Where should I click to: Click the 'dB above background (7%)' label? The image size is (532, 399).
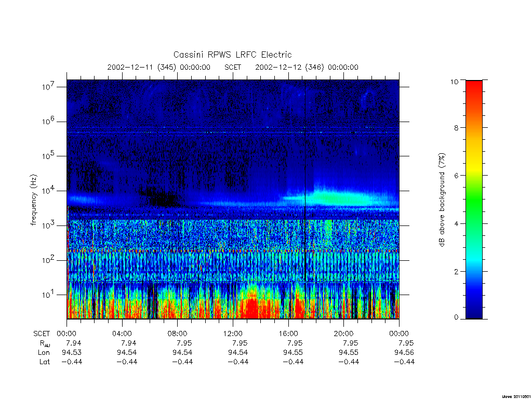(x=442, y=200)
